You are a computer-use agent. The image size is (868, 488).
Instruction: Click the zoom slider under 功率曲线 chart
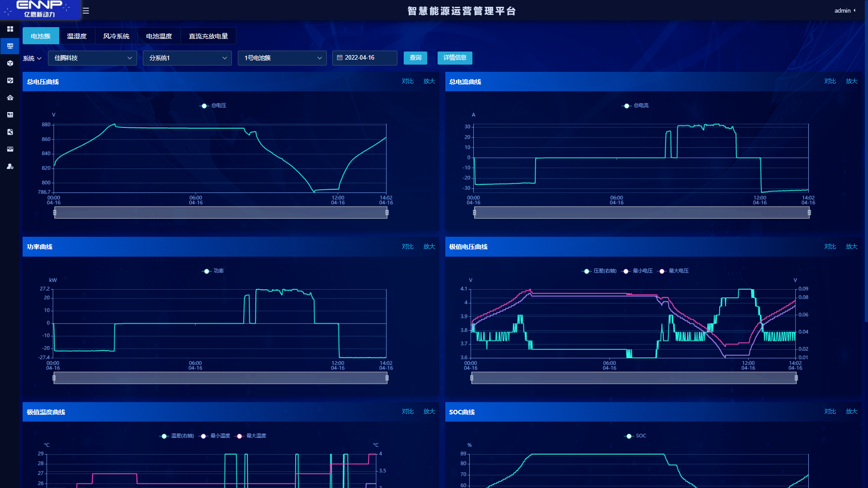point(220,378)
